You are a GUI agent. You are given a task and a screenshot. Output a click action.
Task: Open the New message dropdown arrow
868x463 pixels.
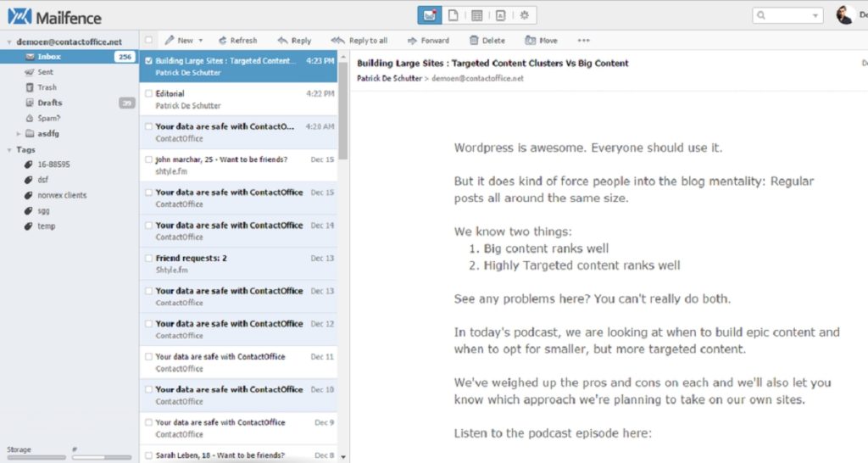coord(201,41)
